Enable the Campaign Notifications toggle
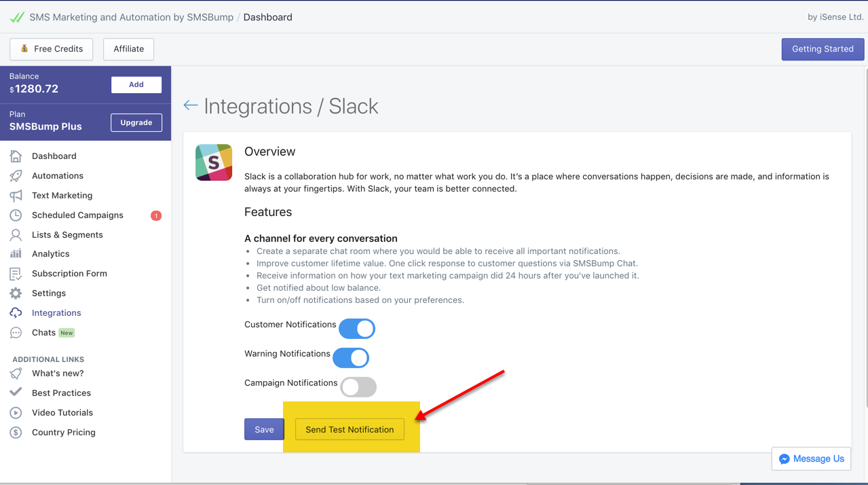 coord(358,387)
